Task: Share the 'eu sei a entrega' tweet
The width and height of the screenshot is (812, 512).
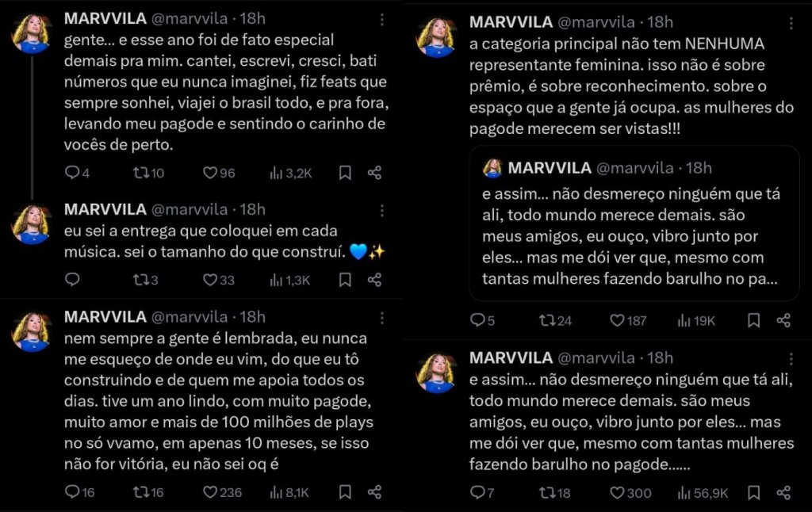Action: (x=375, y=280)
